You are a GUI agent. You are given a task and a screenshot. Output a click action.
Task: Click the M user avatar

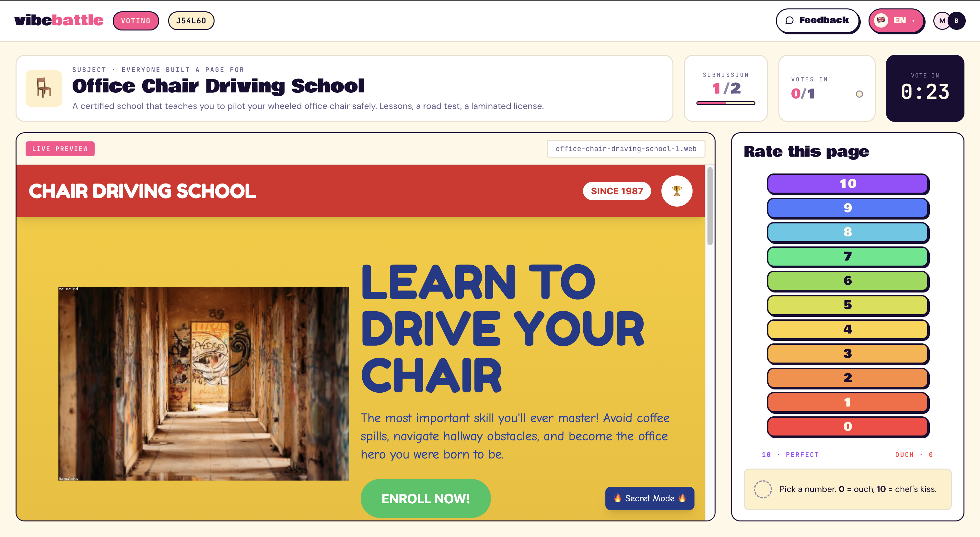(941, 21)
